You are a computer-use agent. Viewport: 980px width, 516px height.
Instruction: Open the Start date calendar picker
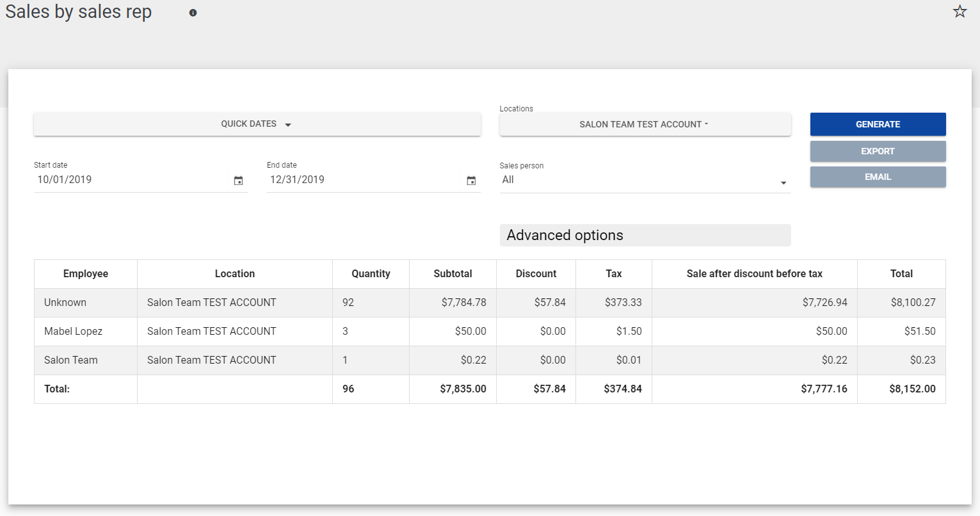pos(238,181)
